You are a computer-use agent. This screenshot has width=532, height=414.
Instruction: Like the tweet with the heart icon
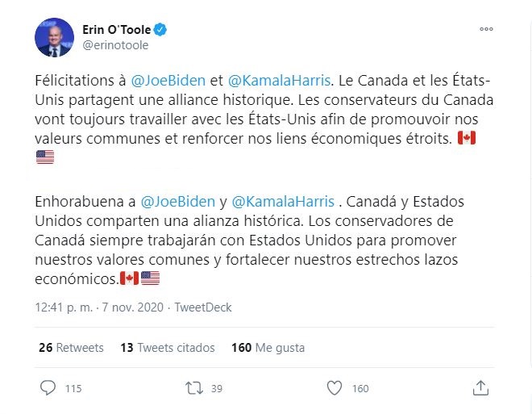(335, 388)
